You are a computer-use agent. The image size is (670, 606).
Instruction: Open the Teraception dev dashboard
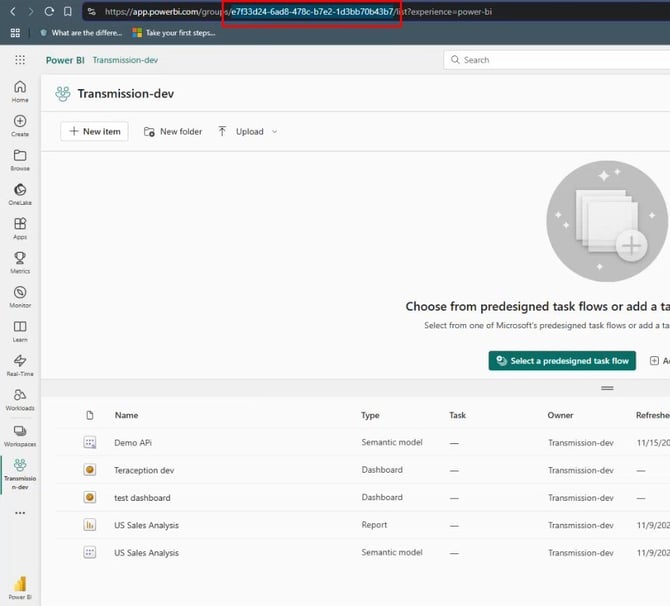[x=144, y=470]
